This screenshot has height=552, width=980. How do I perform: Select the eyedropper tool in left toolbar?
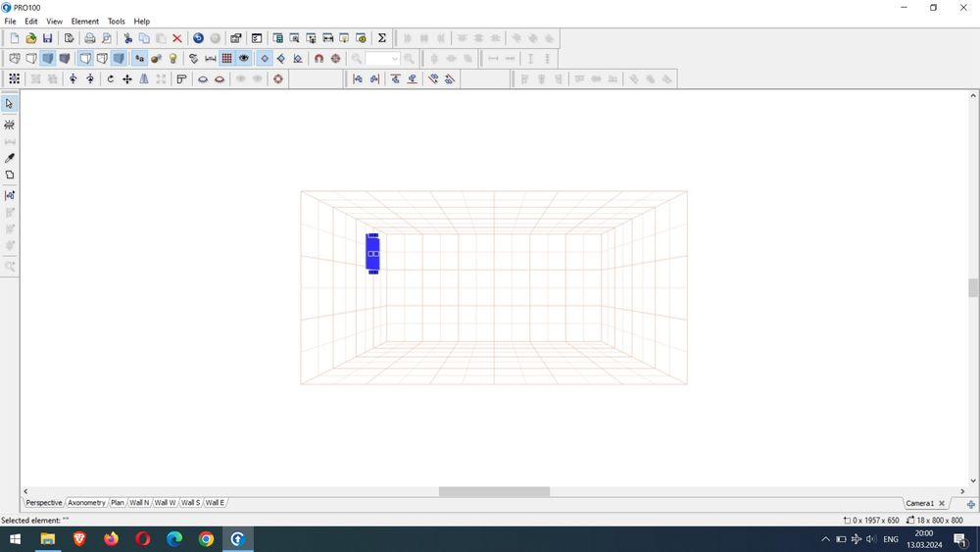point(10,158)
